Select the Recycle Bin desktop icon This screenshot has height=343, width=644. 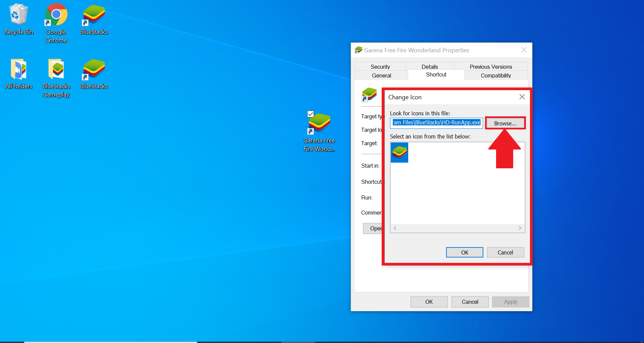[x=19, y=19]
